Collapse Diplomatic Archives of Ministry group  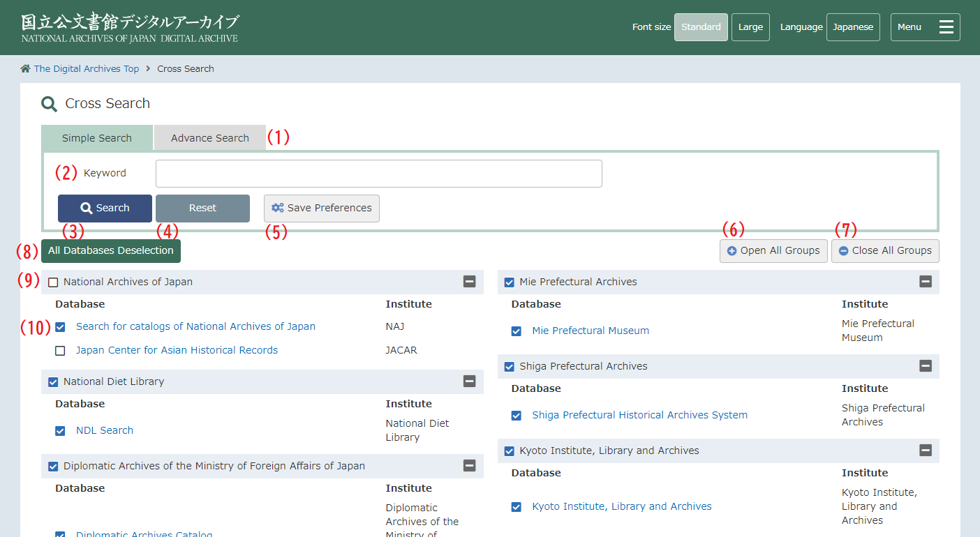click(470, 466)
